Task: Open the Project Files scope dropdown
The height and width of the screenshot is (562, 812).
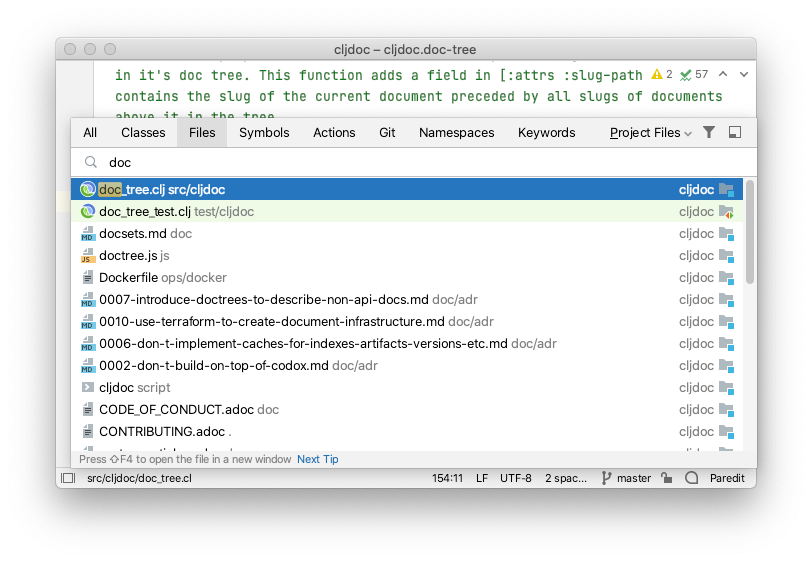Action: coord(650,133)
